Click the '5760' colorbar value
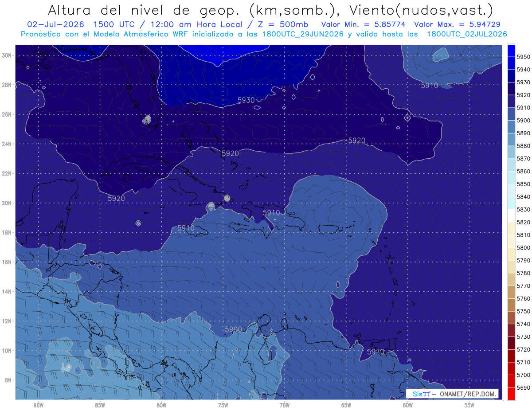This screenshot has width=532, height=411. (524, 298)
